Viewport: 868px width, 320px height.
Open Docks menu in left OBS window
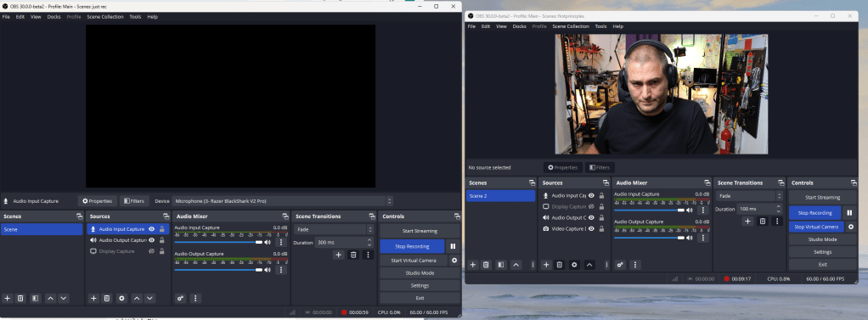coord(54,17)
